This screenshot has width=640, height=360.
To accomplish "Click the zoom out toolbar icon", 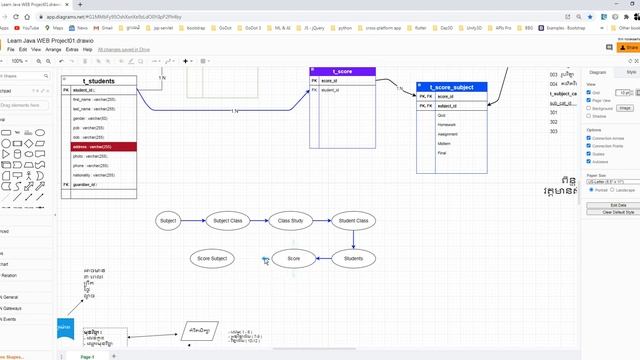I will tap(48, 61).
